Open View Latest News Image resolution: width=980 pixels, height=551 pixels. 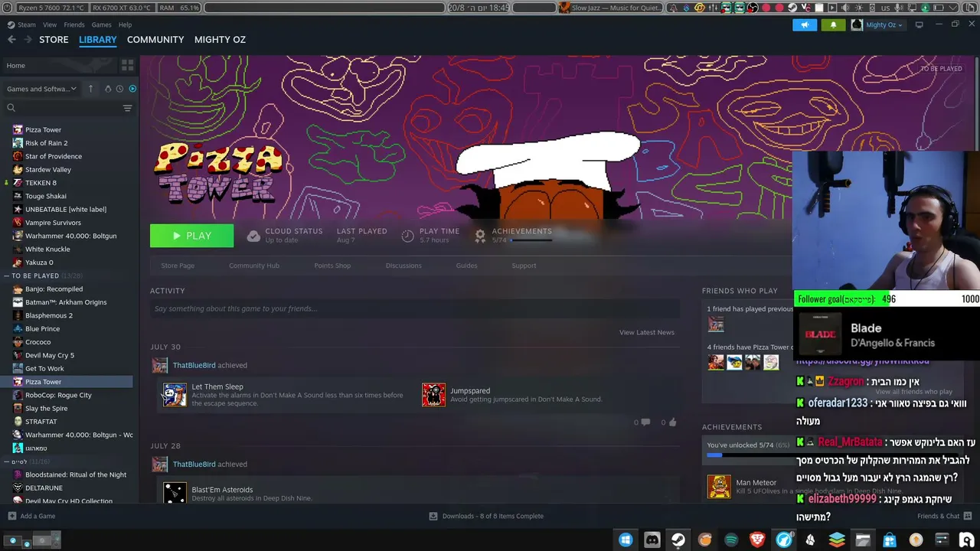click(x=647, y=332)
